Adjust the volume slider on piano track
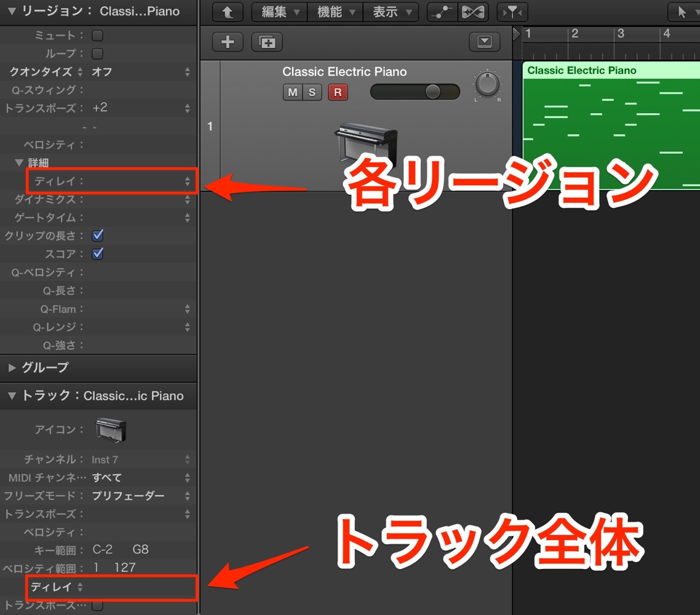The height and width of the screenshot is (615, 700). (415, 92)
